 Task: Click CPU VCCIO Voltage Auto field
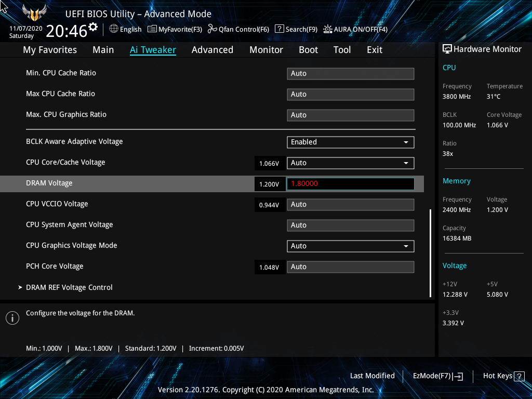click(351, 205)
